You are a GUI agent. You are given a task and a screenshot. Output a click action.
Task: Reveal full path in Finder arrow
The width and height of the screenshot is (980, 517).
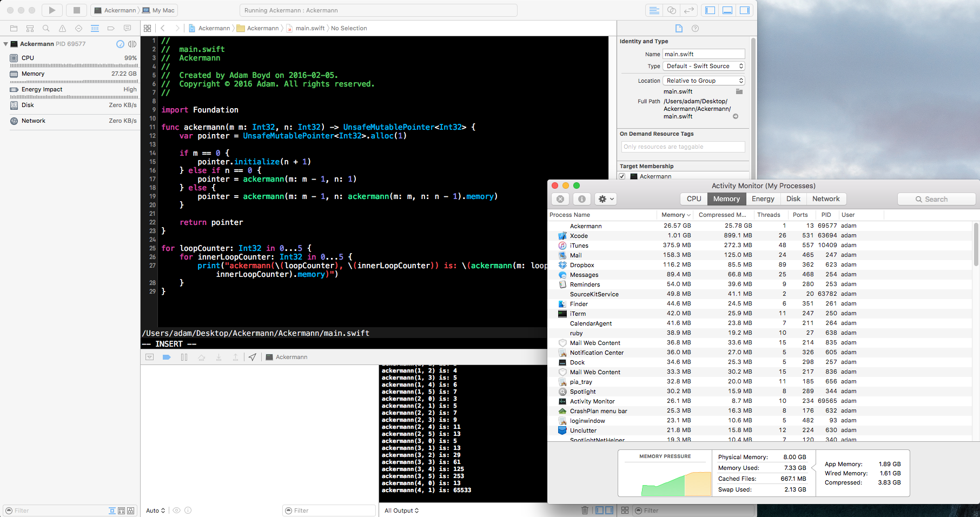pyautogui.click(x=736, y=116)
